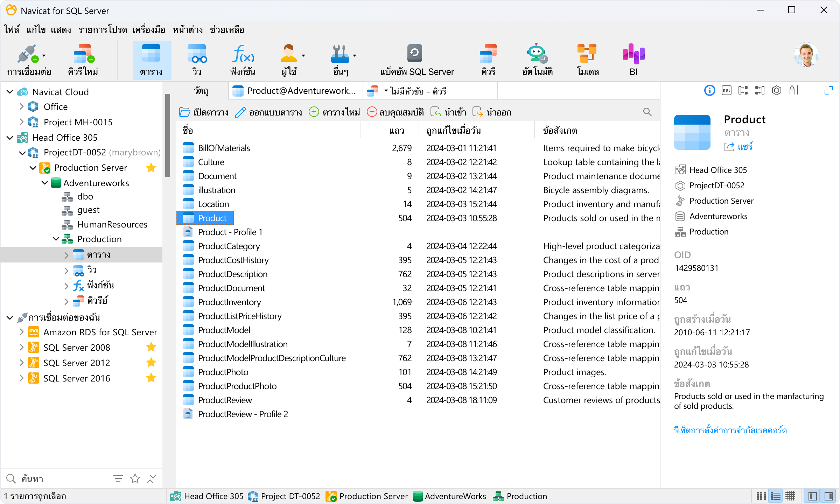840x504 pixels.
Task: Open the ช่วยเหลือ (Help) menu
Action: [227, 30]
